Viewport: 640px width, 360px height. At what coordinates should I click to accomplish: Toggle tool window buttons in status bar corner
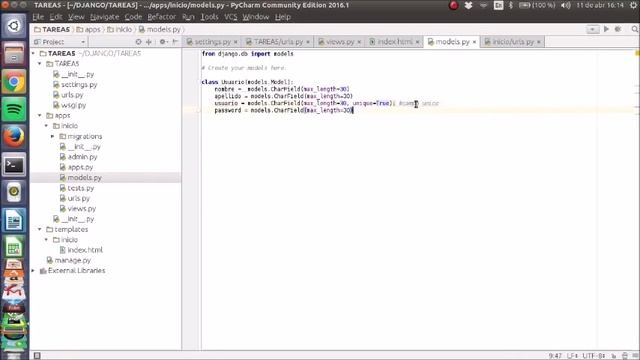[x=37, y=356]
